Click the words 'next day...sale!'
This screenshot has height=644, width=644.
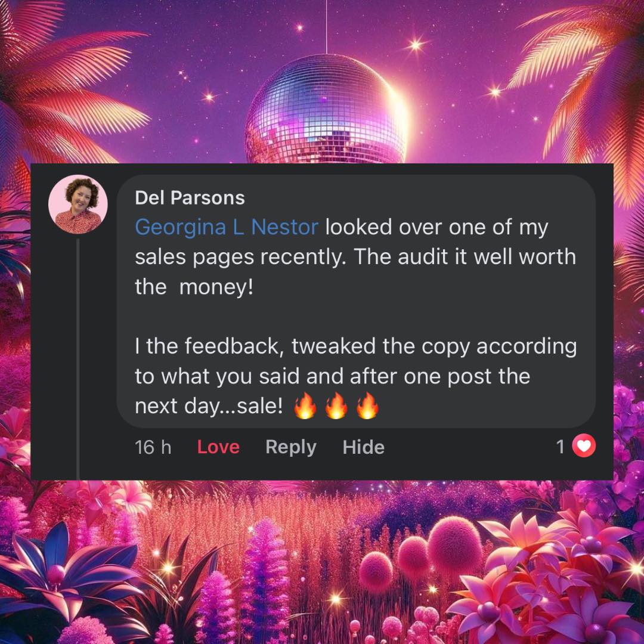(209, 406)
